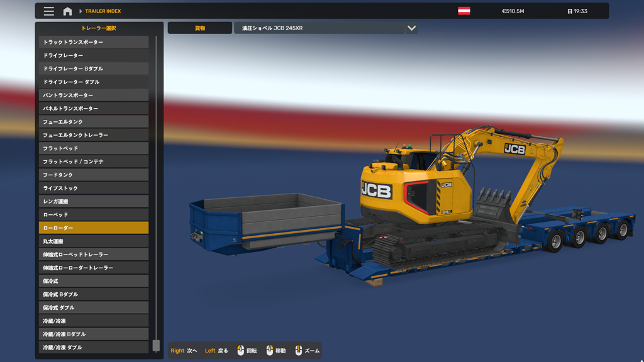Screen dimensions: 644x362
Task: Click the trailer list scrollbar thumb
Action: point(156,346)
